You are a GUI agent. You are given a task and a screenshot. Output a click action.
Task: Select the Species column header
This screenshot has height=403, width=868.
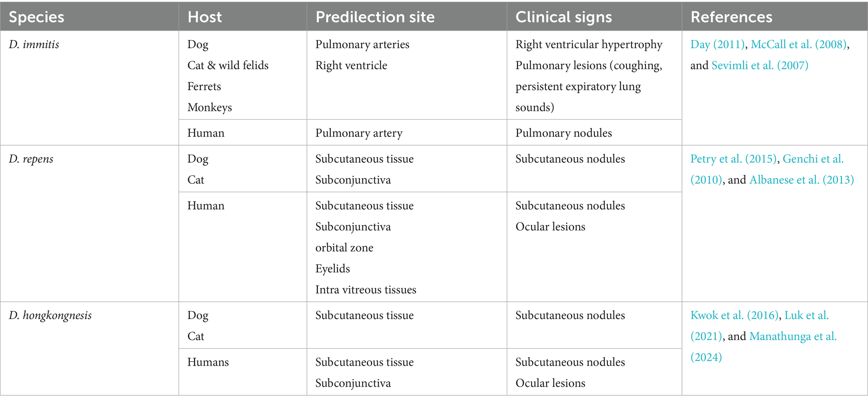(37, 17)
